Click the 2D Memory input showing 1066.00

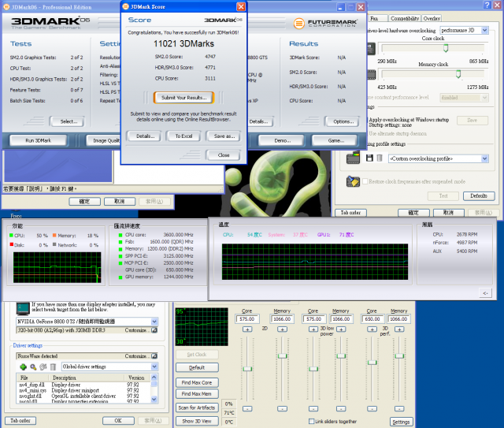[x=282, y=319]
